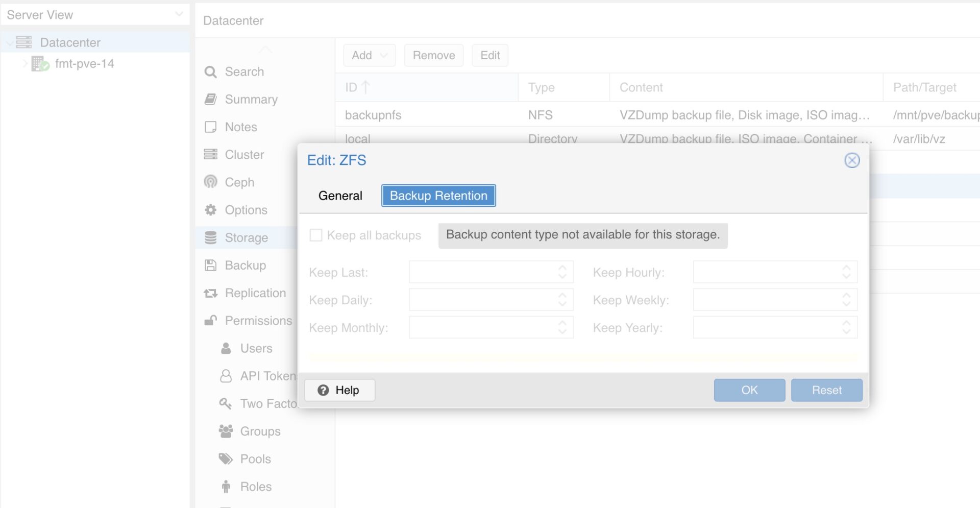Viewport: 980px width, 508px height.
Task: Enable the Keep all backups checkbox
Action: [x=315, y=235]
